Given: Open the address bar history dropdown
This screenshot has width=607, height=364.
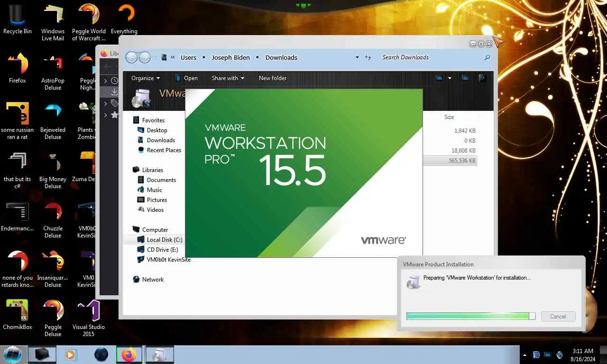Looking at the screenshot, I should [x=357, y=57].
